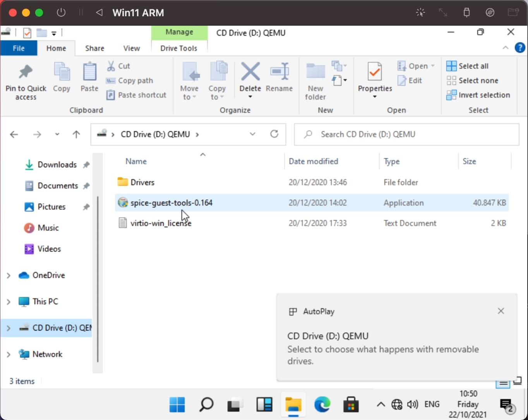Open Microsoft Store from the taskbar
The height and width of the screenshot is (420, 528).
tap(351, 405)
